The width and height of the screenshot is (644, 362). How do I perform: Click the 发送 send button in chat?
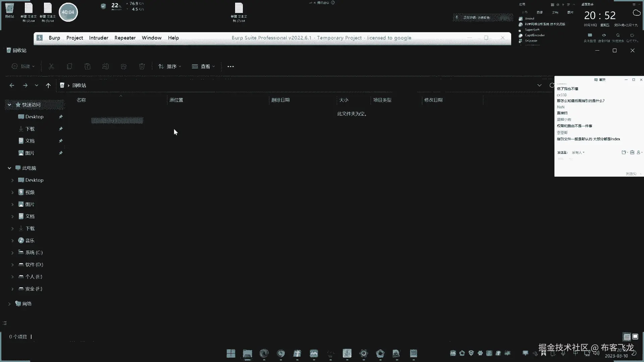coord(631,174)
